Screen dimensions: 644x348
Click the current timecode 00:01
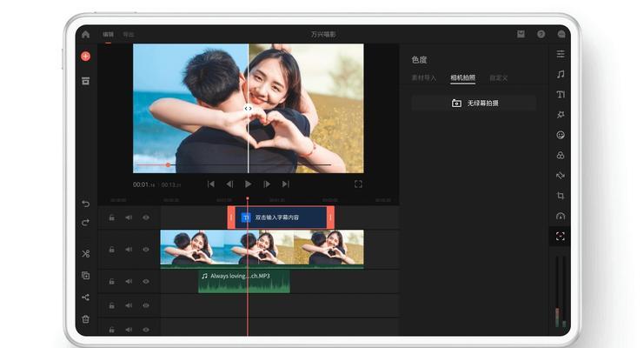143,184
